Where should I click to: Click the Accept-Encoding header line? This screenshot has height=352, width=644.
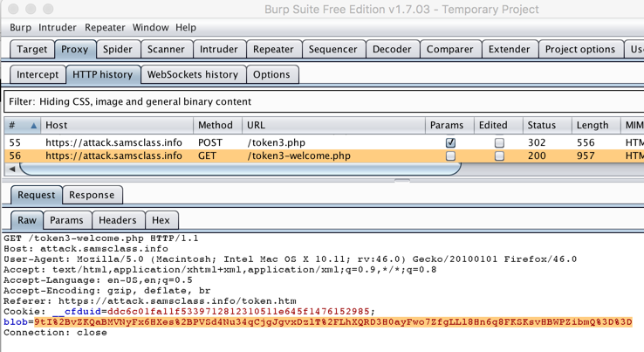106,290
